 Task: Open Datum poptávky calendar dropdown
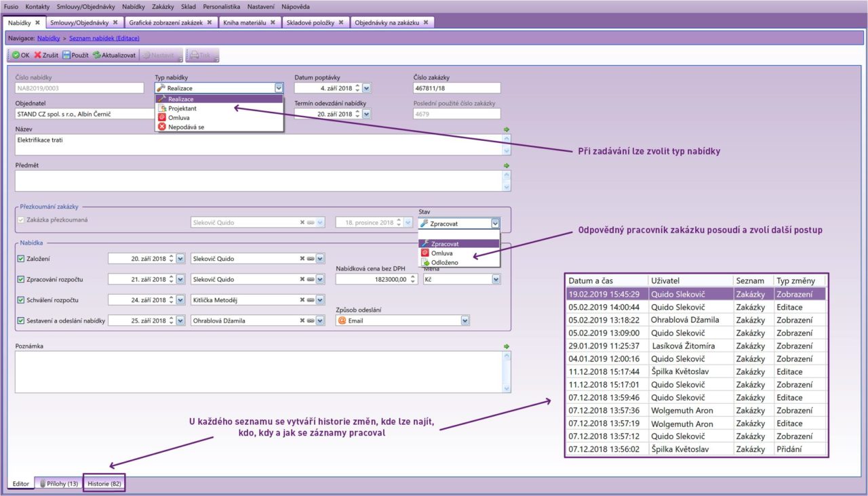[x=367, y=87]
